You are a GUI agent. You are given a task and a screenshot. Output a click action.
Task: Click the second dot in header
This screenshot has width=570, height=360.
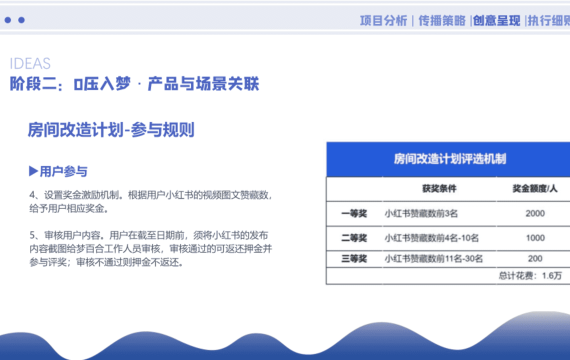(x=21, y=20)
